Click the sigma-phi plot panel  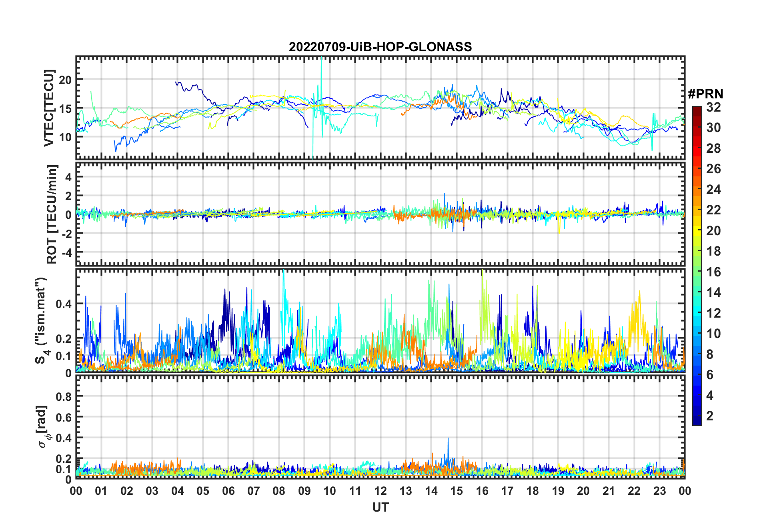[380, 427]
